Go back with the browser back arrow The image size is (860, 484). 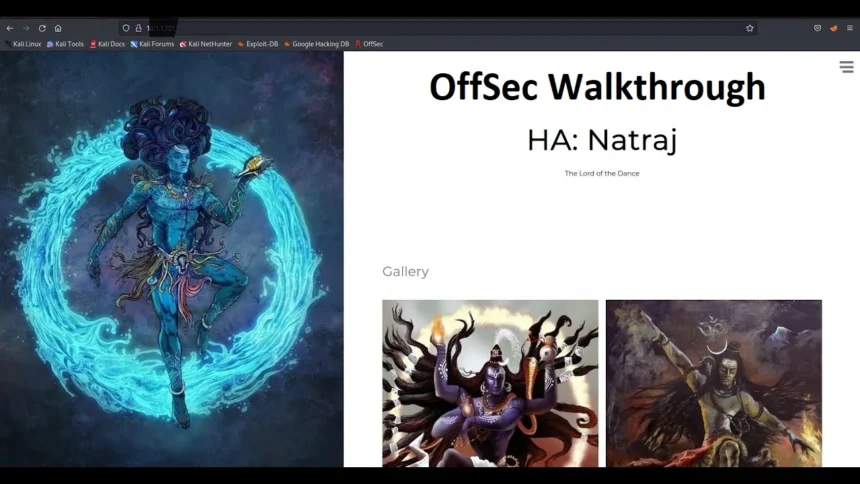[10, 28]
